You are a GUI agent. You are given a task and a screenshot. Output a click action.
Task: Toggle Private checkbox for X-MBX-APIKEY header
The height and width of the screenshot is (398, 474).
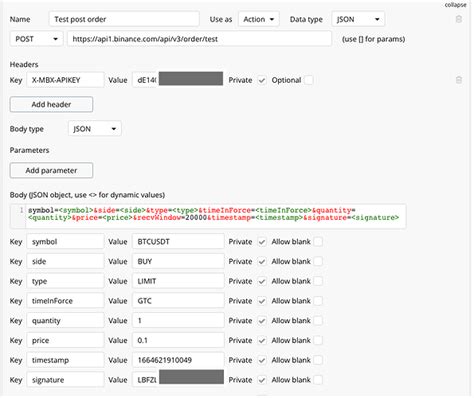[262, 80]
